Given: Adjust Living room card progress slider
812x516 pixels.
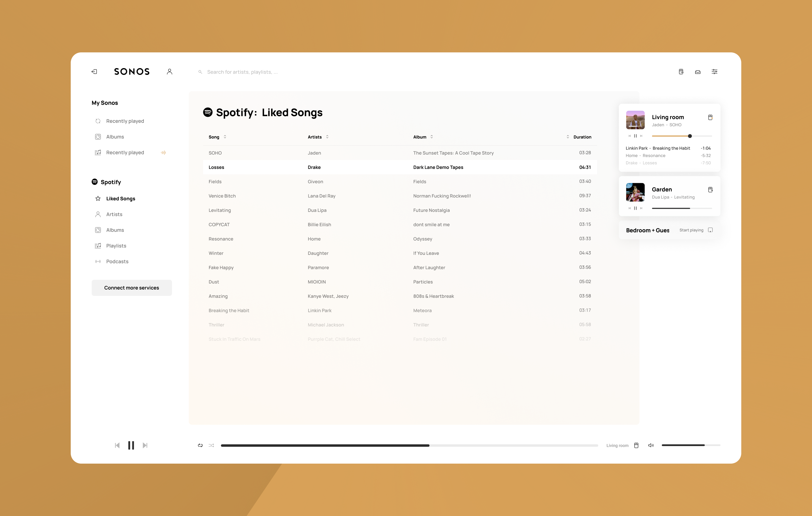Looking at the screenshot, I should [x=682, y=136].
